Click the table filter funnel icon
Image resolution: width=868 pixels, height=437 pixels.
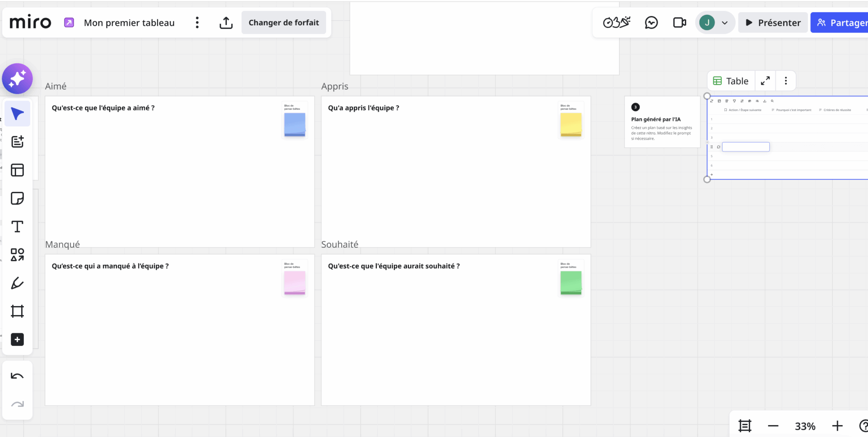[x=734, y=101]
